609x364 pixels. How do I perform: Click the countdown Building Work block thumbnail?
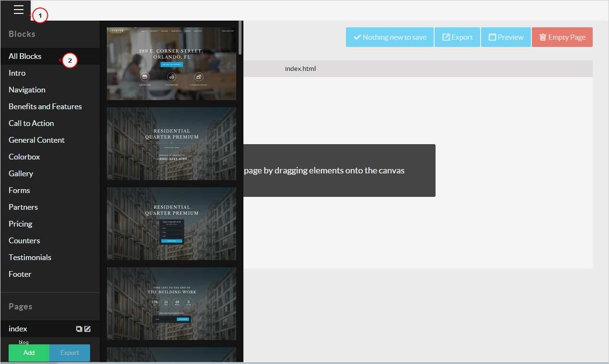click(172, 303)
